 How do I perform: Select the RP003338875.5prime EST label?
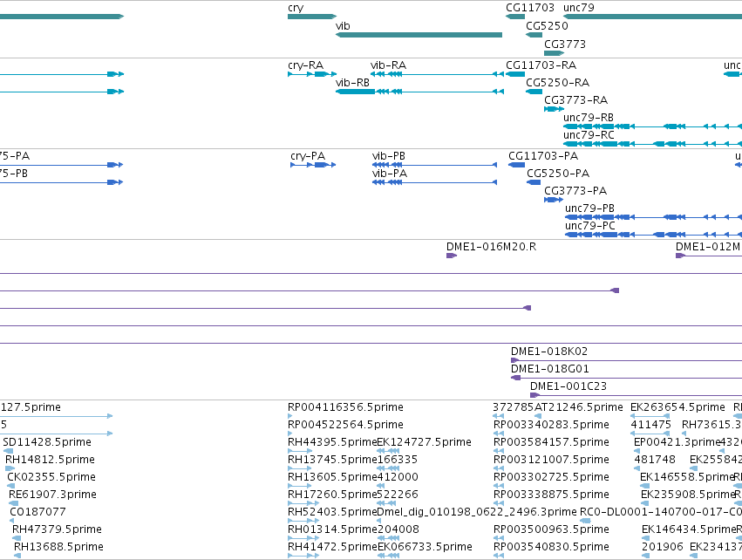point(551,495)
